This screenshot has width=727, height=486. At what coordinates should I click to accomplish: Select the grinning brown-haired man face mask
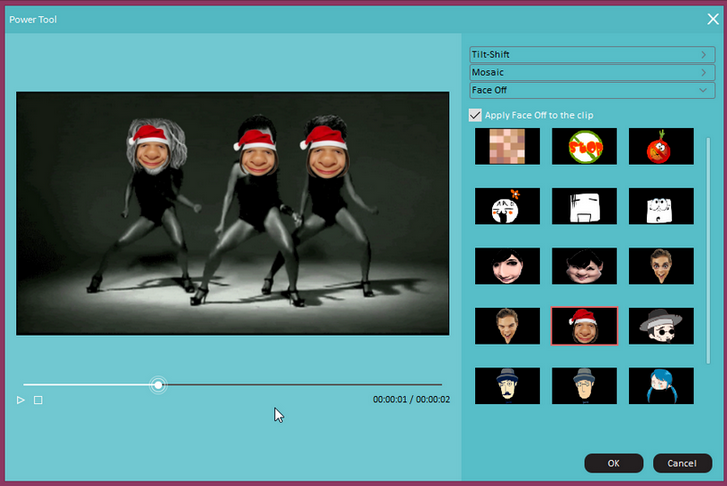(x=507, y=326)
